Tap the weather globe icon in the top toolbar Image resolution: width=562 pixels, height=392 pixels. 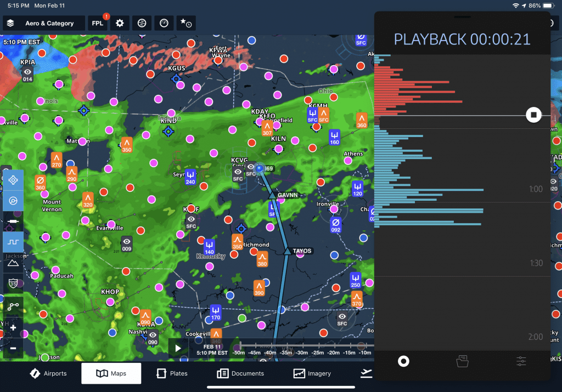pos(141,23)
